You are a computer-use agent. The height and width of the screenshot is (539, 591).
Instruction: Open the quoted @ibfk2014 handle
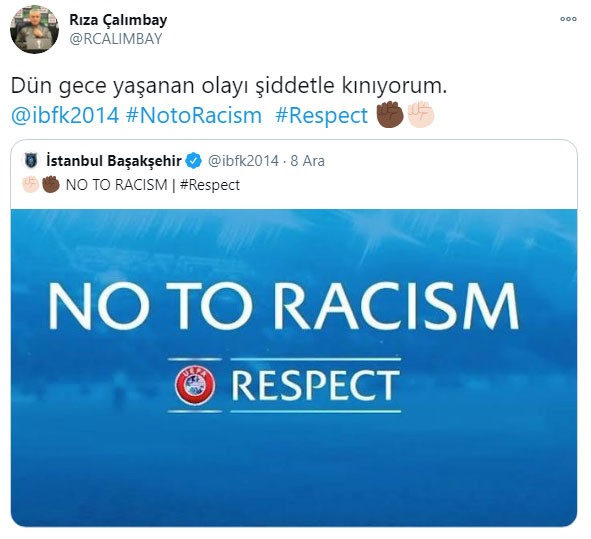[x=243, y=161]
